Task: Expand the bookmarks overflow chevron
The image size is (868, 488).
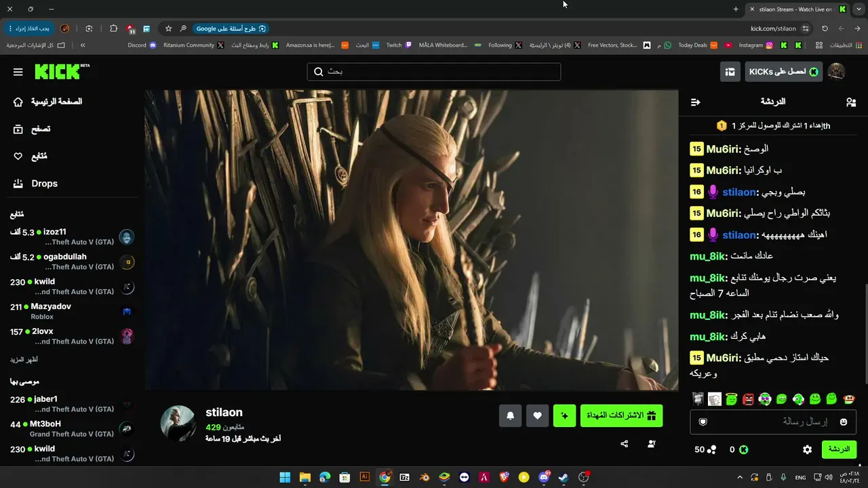Action: pyautogui.click(x=83, y=45)
